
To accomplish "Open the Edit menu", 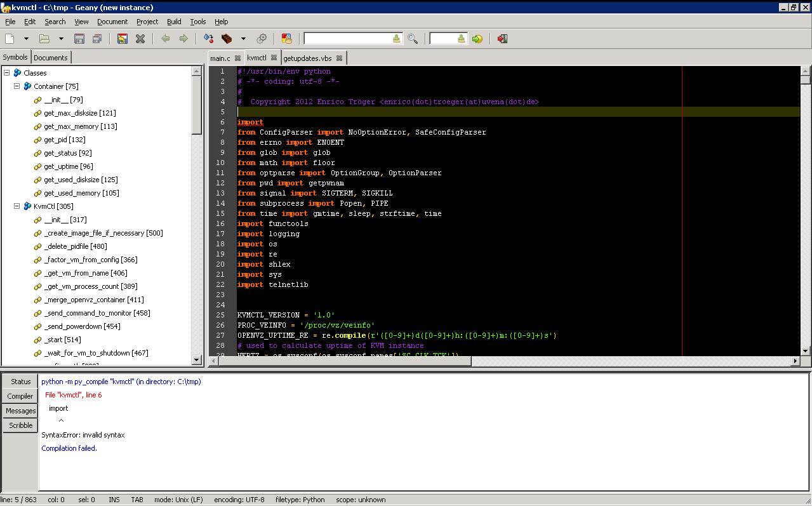I will [30, 22].
